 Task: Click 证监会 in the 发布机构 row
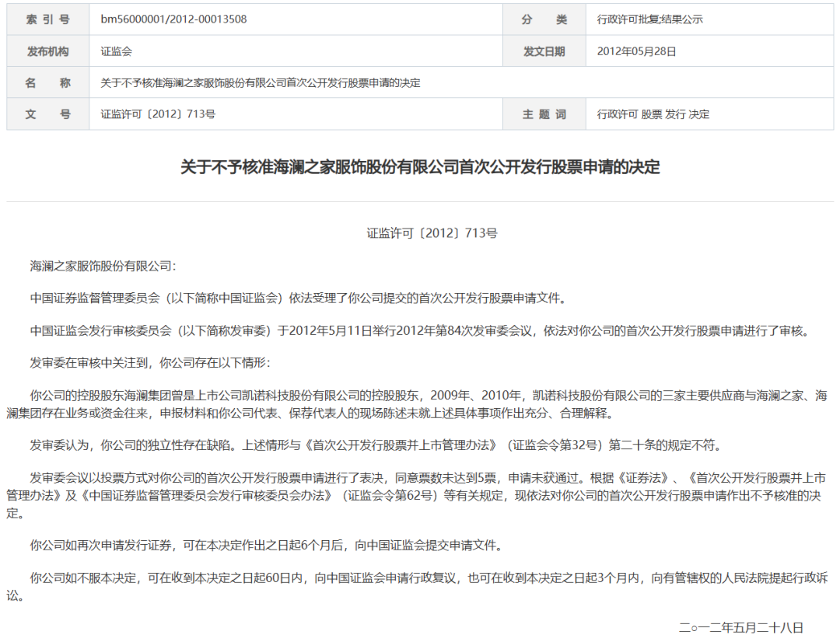click(117, 51)
